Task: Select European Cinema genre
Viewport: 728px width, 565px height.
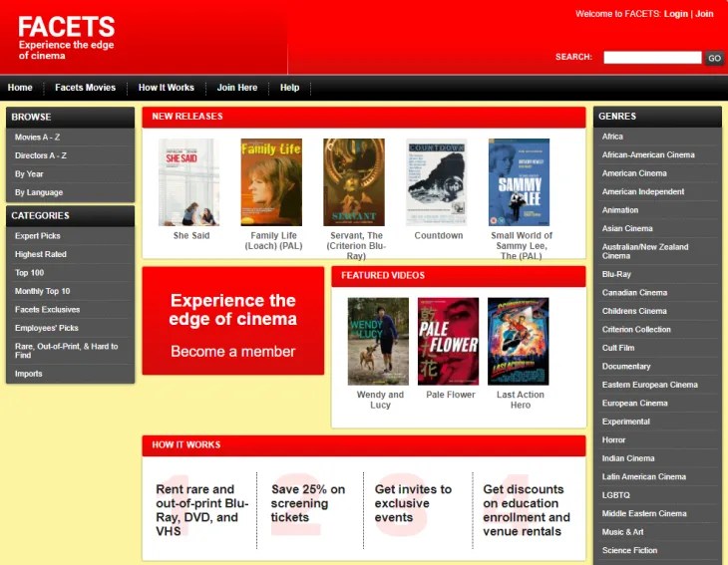Action: (634, 404)
